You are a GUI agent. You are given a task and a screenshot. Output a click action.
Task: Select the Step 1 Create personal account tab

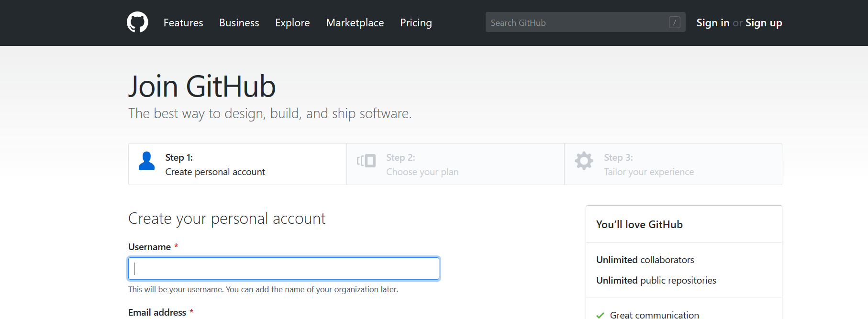[x=237, y=164]
